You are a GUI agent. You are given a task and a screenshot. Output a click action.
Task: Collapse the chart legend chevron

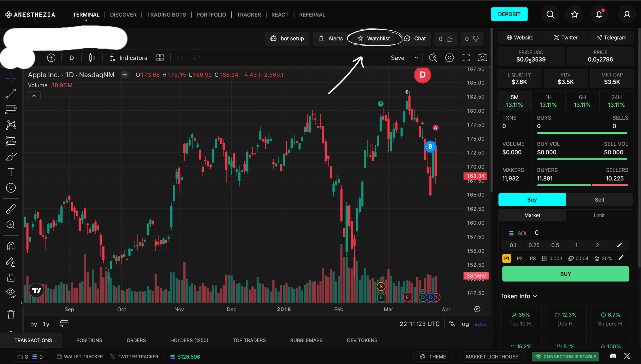34,96
